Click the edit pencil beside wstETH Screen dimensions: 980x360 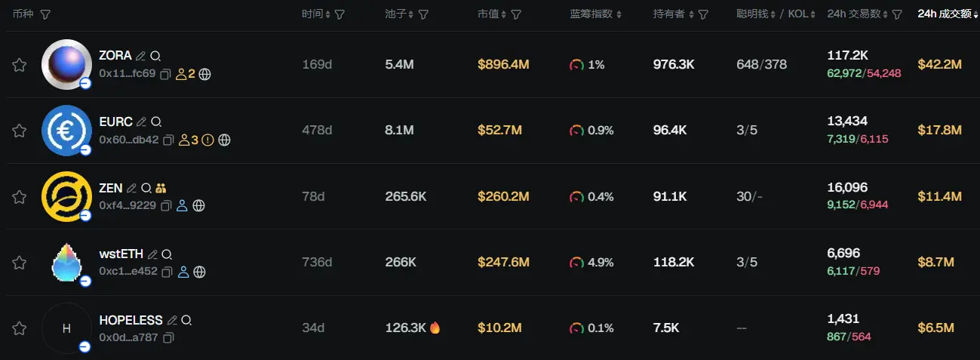pyautogui.click(x=153, y=254)
